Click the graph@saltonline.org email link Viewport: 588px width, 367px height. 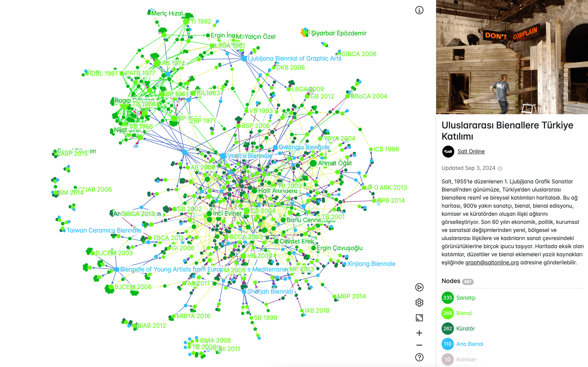pos(492,263)
